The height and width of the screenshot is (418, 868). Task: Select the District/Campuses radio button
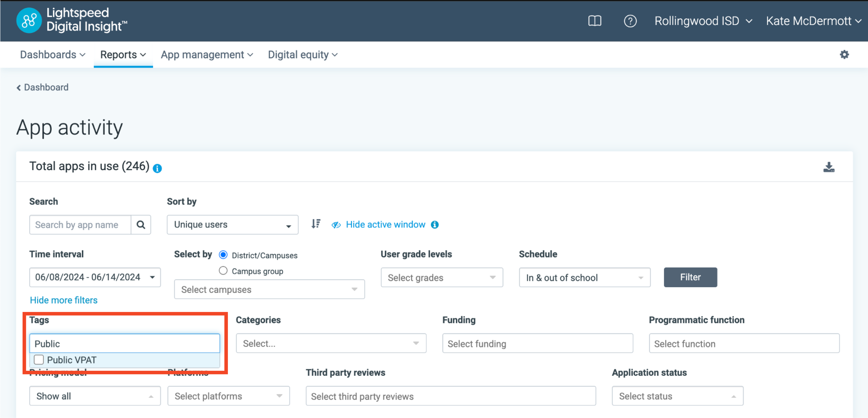point(223,255)
